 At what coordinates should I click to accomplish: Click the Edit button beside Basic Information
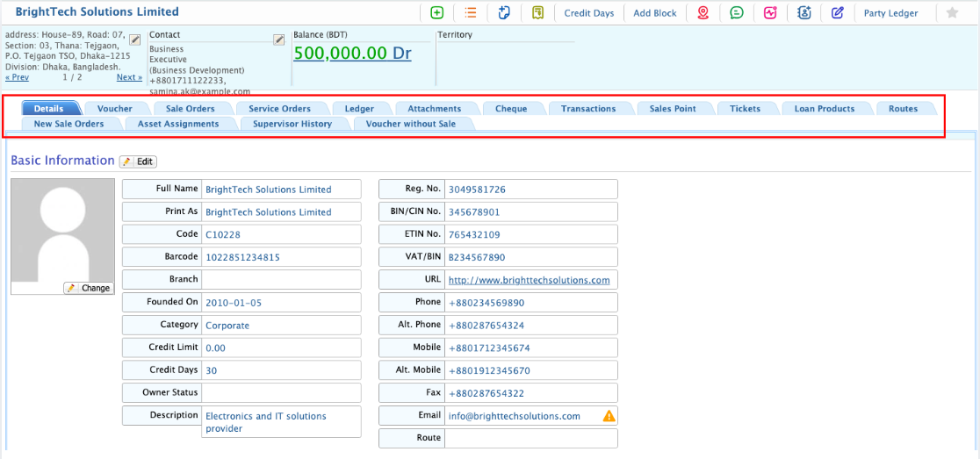[139, 161]
